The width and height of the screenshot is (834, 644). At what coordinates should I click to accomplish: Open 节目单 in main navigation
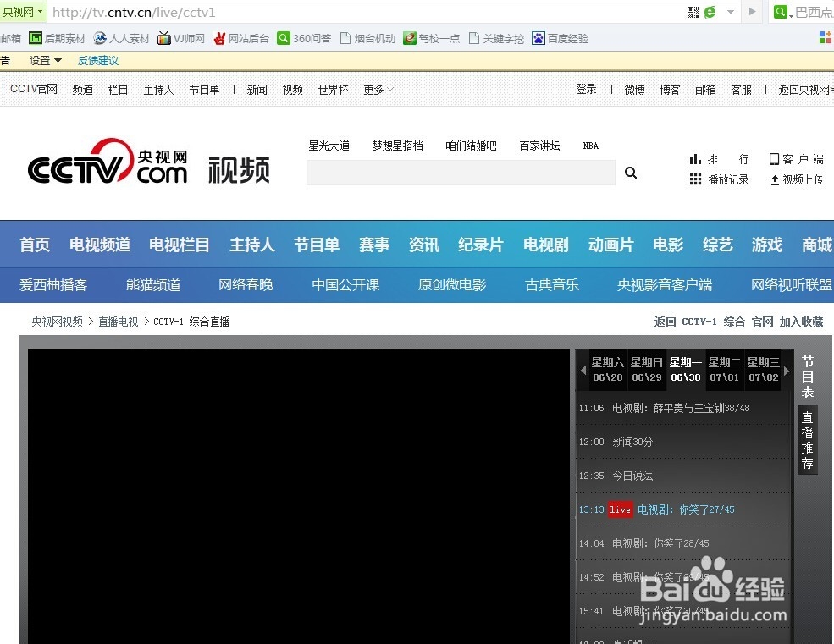(317, 245)
